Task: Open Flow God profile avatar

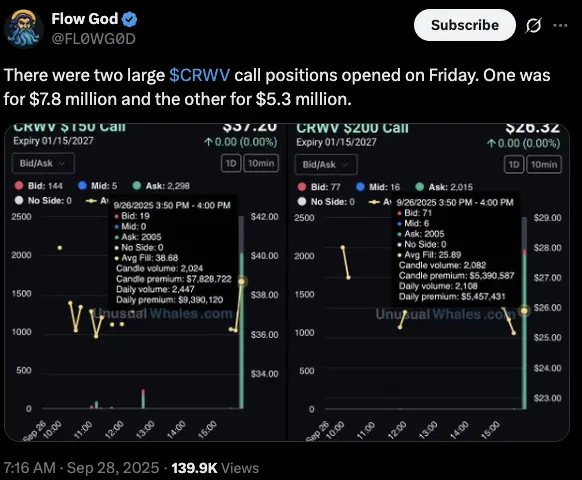Action: 24,29
